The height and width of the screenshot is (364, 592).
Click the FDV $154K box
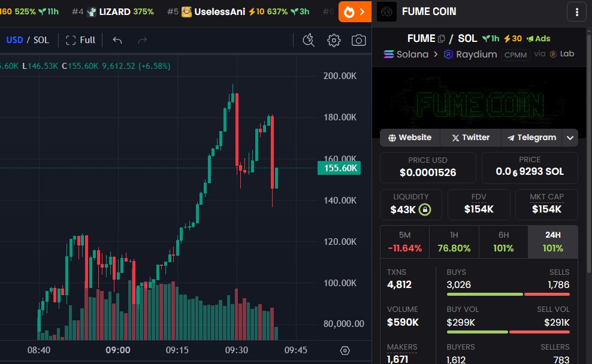coord(479,204)
